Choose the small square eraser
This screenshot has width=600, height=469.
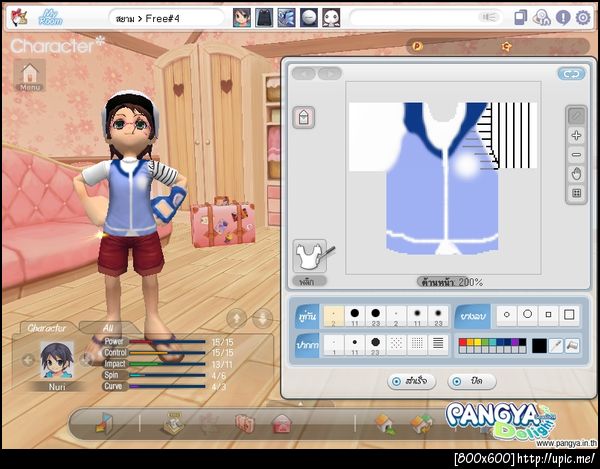[x=548, y=315]
